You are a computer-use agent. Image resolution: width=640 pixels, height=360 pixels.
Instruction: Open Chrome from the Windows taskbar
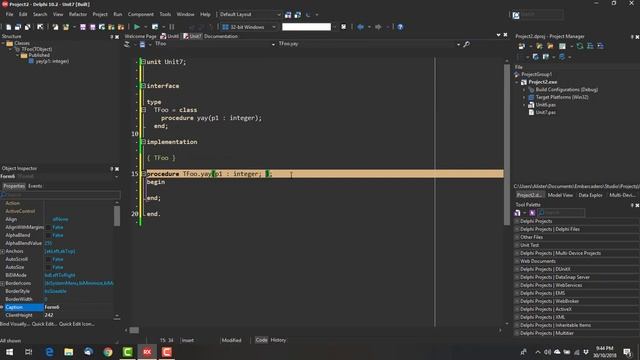[108, 351]
